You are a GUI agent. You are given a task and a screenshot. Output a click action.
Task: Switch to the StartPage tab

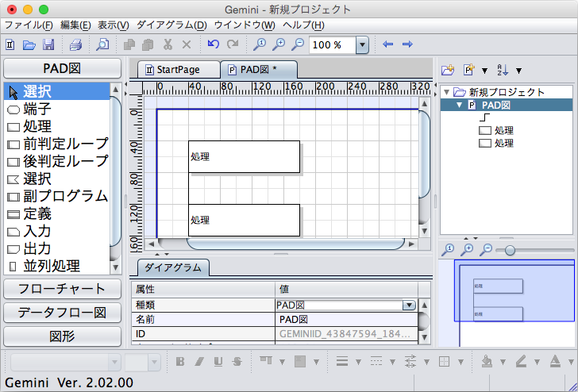tap(179, 70)
